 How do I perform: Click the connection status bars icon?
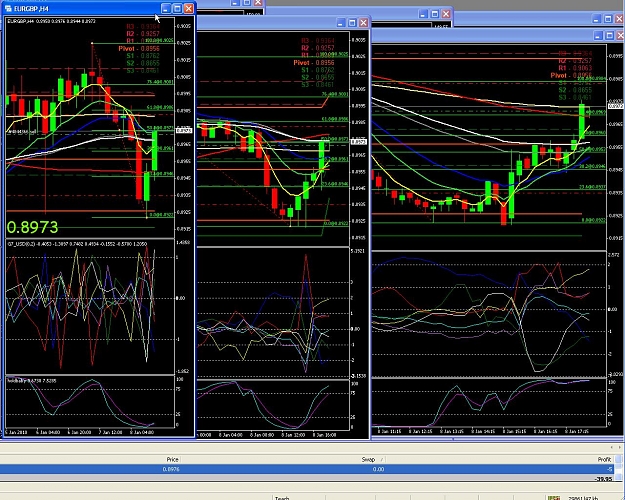(x=554, y=498)
